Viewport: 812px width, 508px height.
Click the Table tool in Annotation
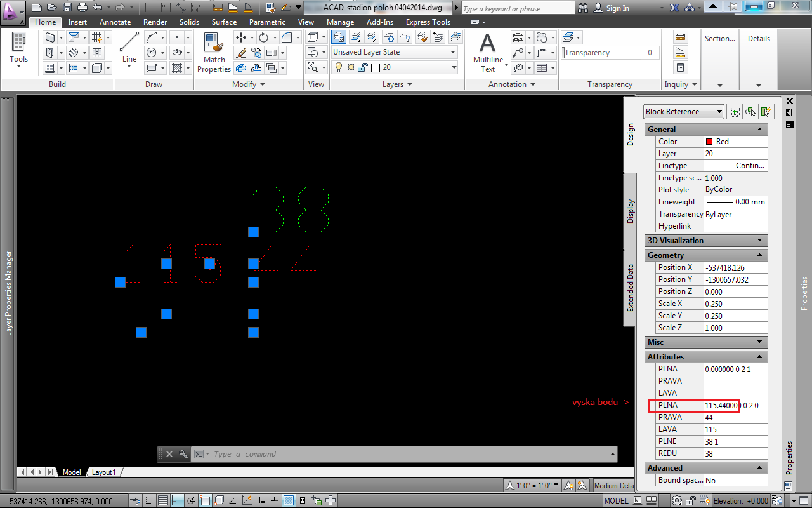pyautogui.click(x=542, y=68)
